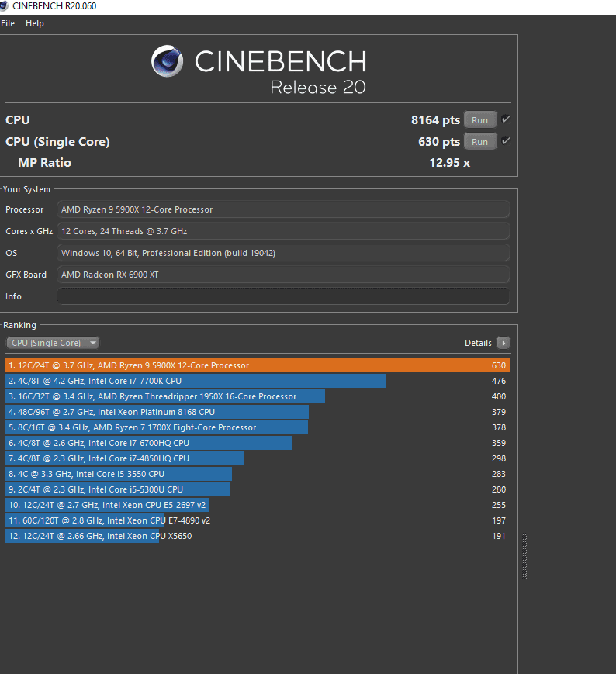The width and height of the screenshot is (616, 674).
Task: Run the multi-core CPU benchmark
Action: tap(480, 120)
